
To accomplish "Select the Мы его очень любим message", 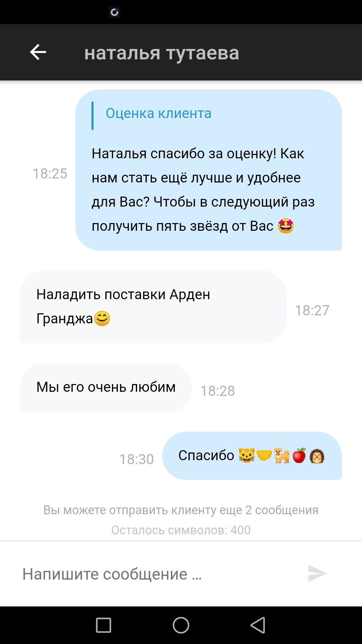I will tap(106, 387).
